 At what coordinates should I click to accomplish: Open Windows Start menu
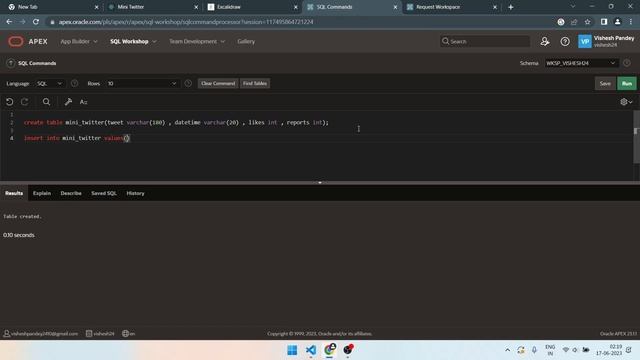292,350
